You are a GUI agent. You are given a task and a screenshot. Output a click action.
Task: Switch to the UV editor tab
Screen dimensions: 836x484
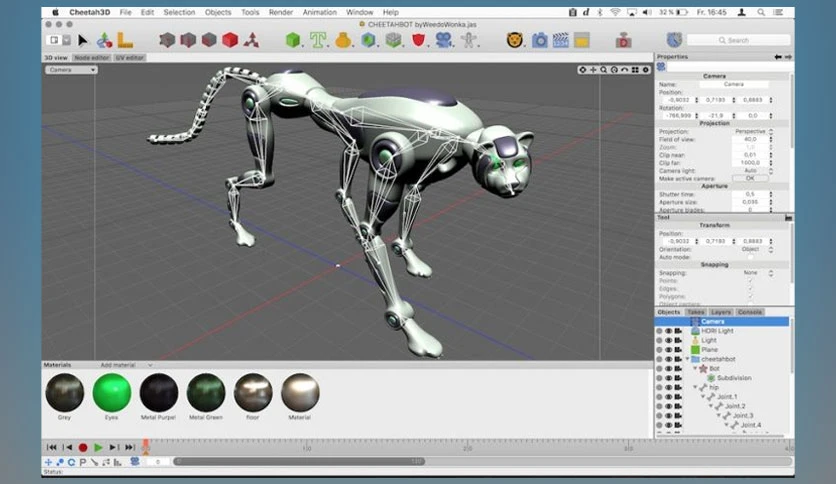coord(130,58)
